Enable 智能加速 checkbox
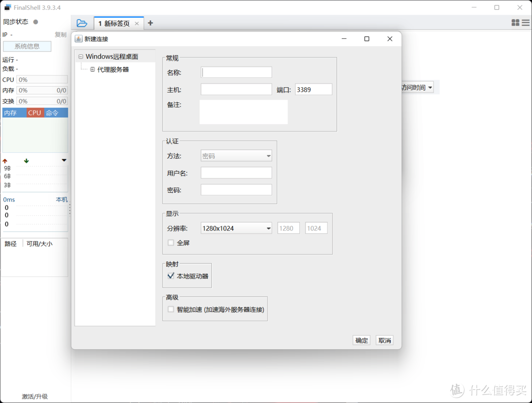 click(x=171, y=309)
